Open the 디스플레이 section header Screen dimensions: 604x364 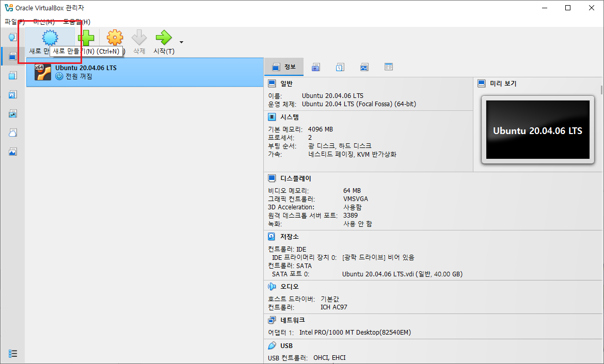tap(295, 178)
